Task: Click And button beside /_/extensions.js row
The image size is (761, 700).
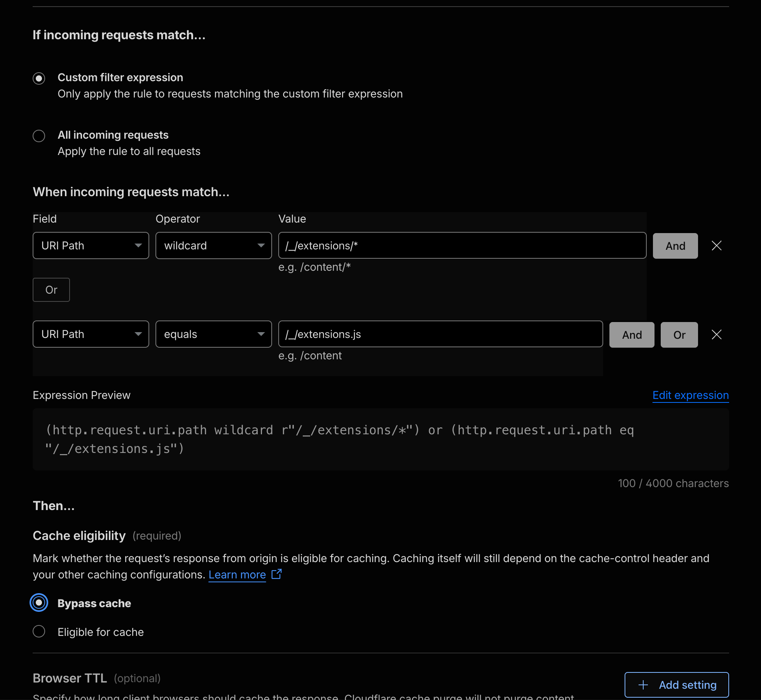Action: 632,335
